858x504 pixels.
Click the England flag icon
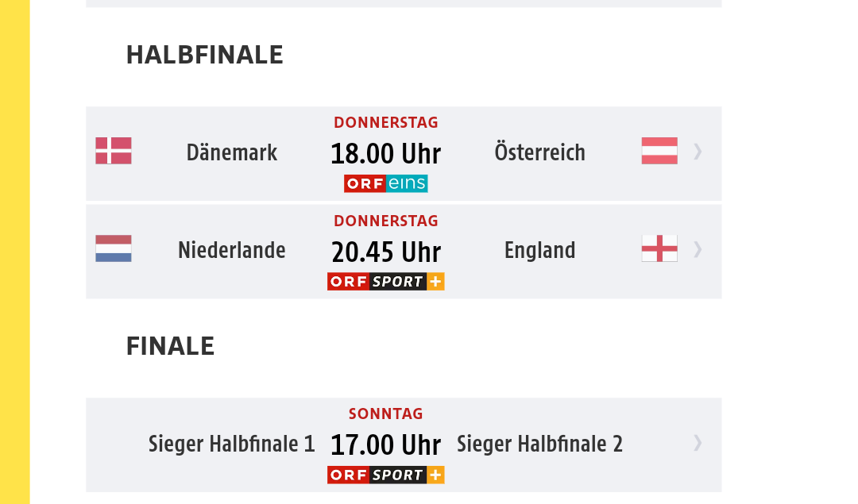659,248
